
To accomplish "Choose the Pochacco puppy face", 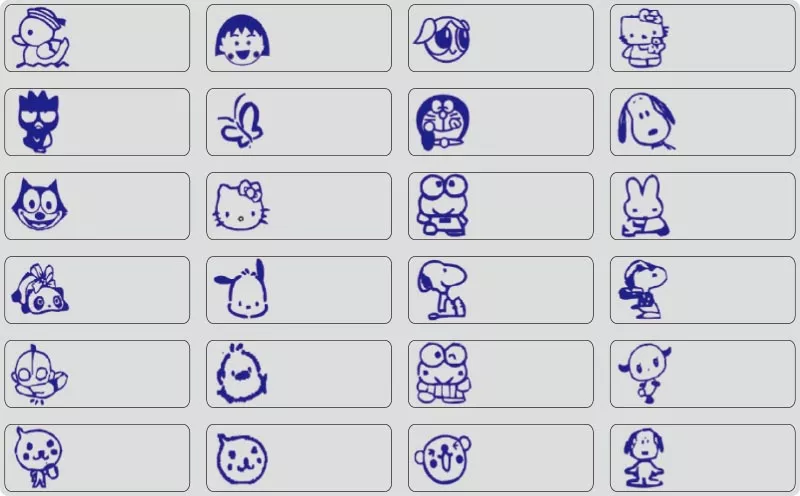I will 242,289.
